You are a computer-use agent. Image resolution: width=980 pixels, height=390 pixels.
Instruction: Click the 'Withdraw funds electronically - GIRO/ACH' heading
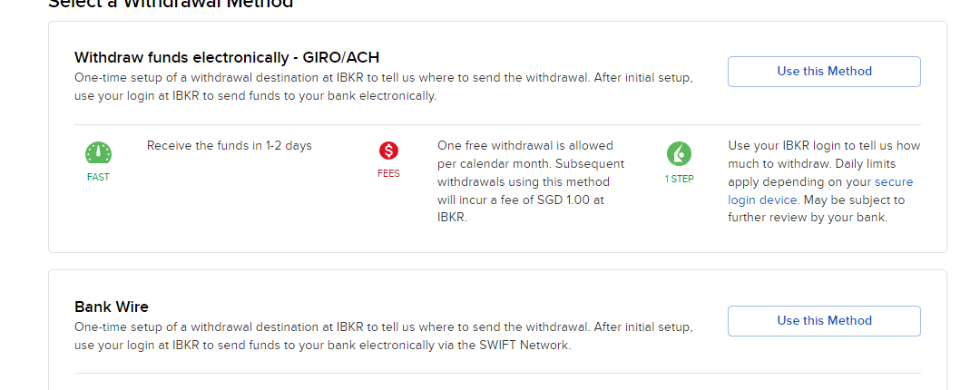233,57
